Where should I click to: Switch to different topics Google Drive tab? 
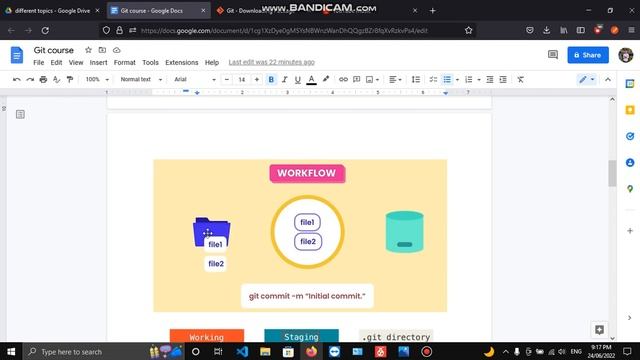click(x=52, y=11)
